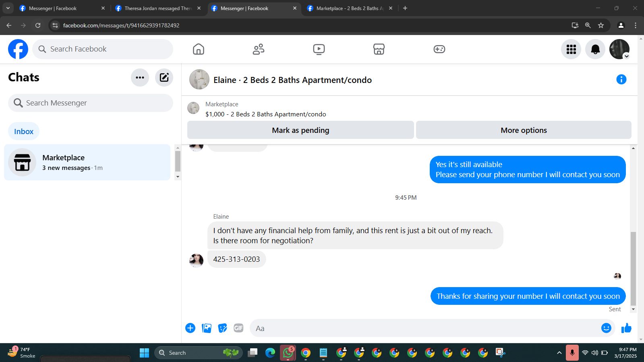
Task: Open the clock showing 9:47 PM
Action: tap(625, 353)
